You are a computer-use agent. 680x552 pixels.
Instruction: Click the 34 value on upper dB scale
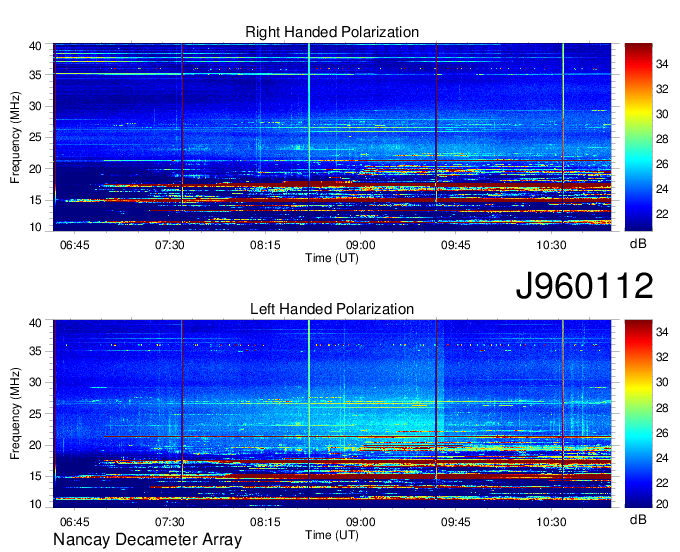click(662, 65)
